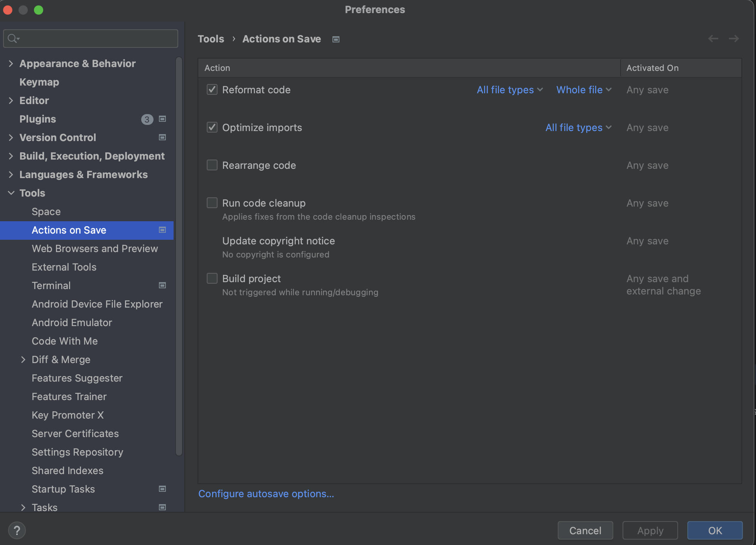Click project-level icon beside Terminal item

tap(162, 286)
